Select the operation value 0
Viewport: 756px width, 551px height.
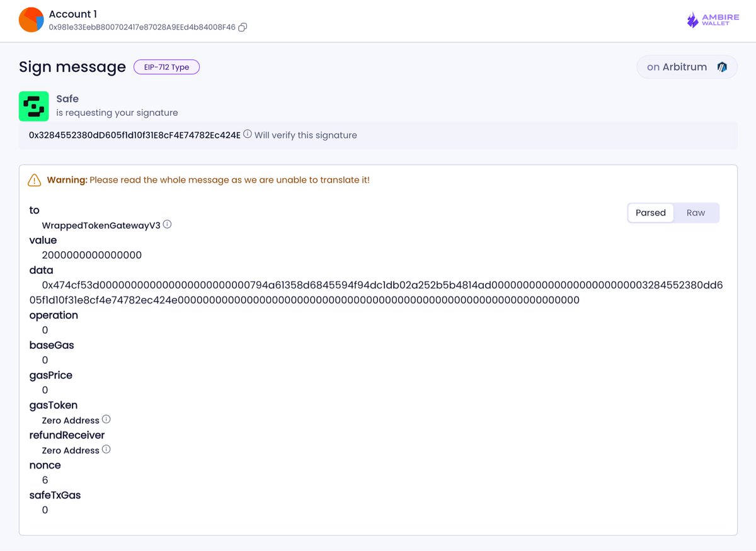[45, 330]
